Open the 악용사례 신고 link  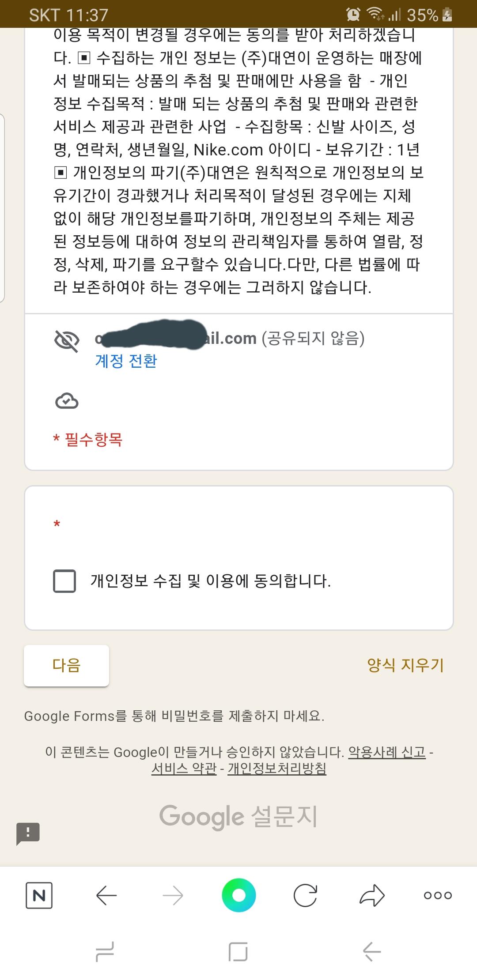pos(387,752)
